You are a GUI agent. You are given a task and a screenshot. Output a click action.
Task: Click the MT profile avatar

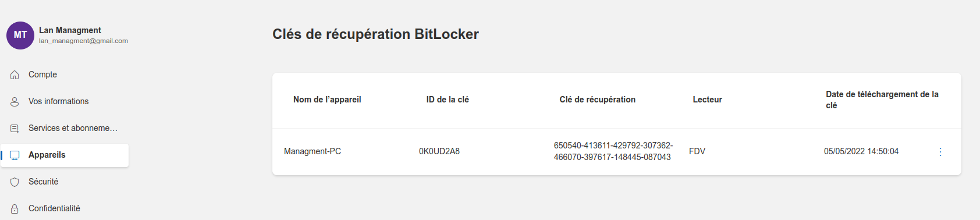(20, 35)
